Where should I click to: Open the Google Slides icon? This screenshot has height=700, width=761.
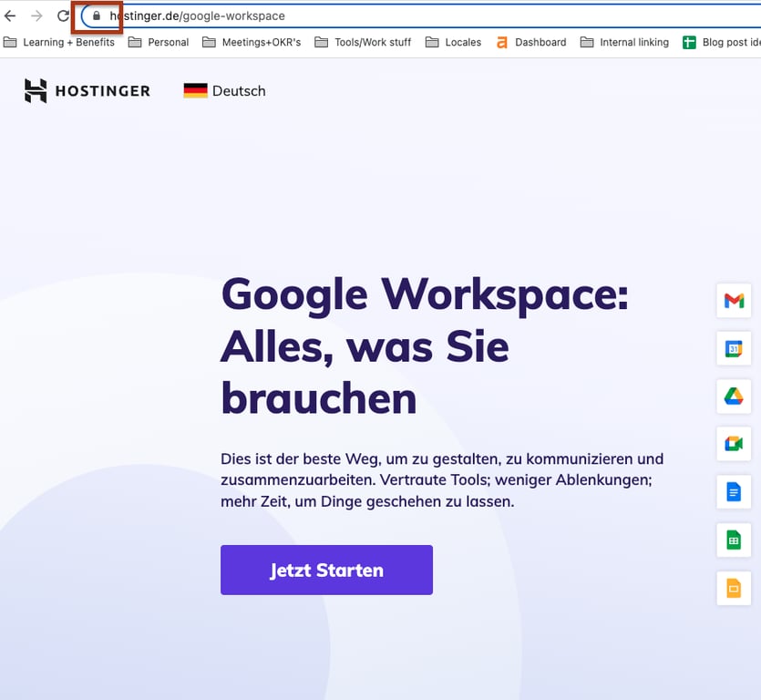(x=734, y=588)
